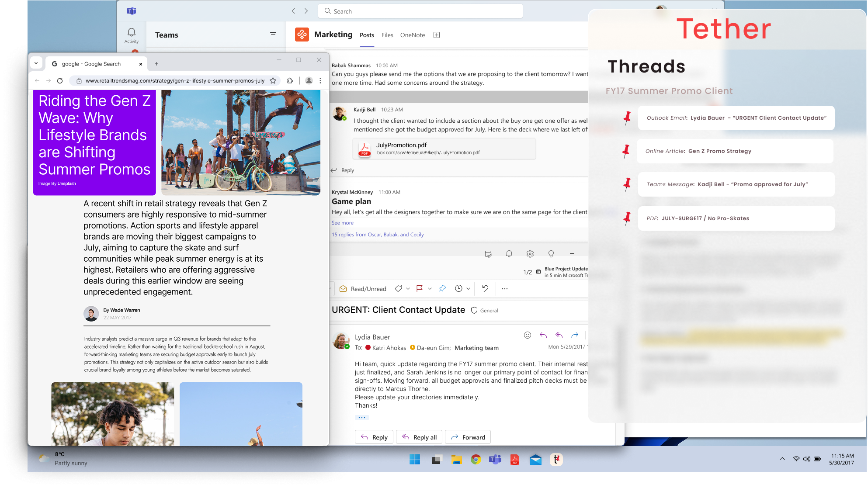This screenshot has height=488, width=868.
Task: Pin the email message
Action: (x=442, y=288)
